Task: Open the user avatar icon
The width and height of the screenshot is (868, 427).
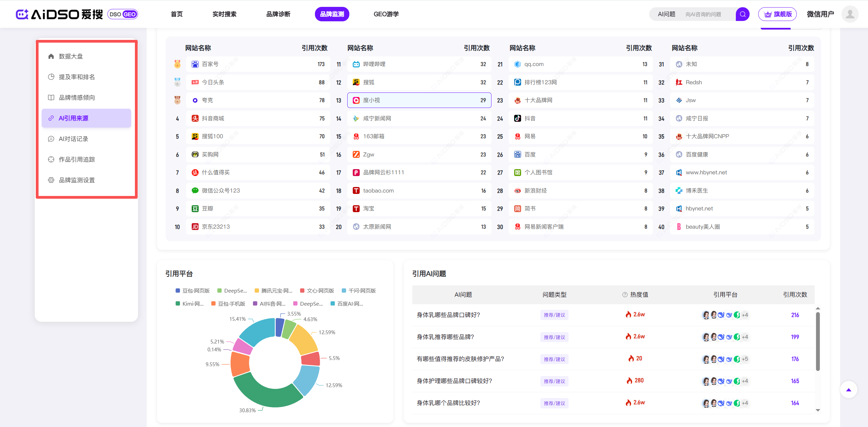Action: click(x=850, y=14)
